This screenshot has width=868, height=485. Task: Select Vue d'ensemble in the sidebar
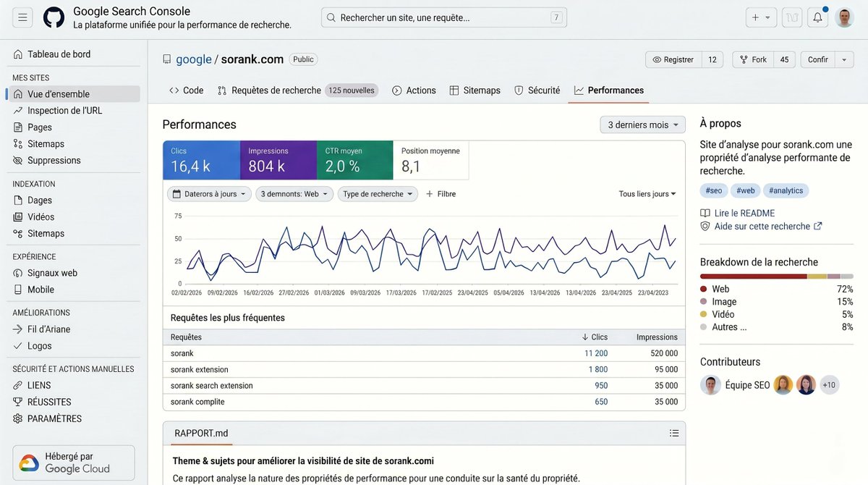tap(73, 94)
